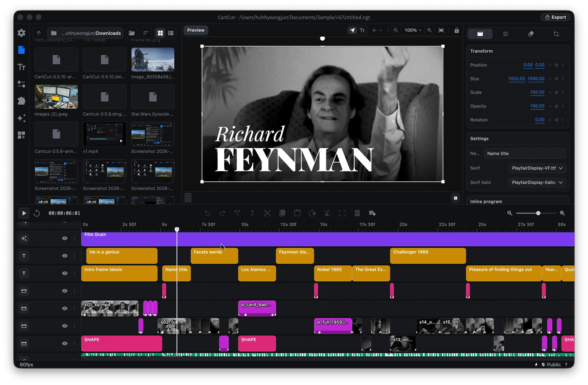Expand the add element plus dropdown
The image size is (588, 385).
click(377, 30)
